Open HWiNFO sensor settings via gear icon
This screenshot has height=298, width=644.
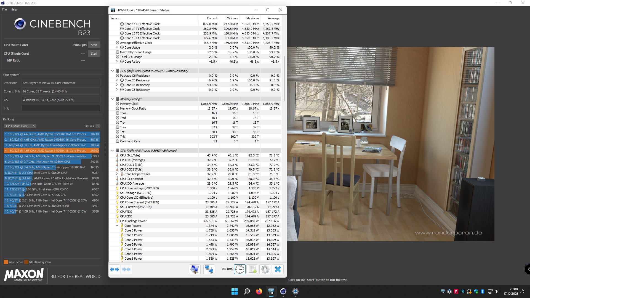click(x=265, y=269)
